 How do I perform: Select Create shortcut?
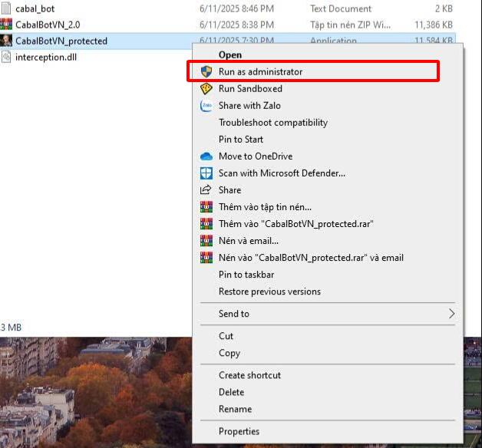249,375
